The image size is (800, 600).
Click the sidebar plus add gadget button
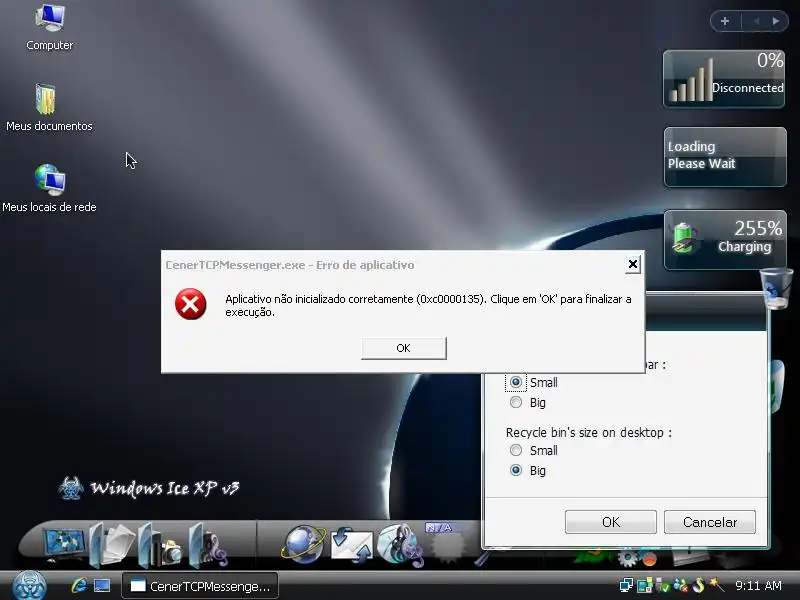click(x=725, y=21)
